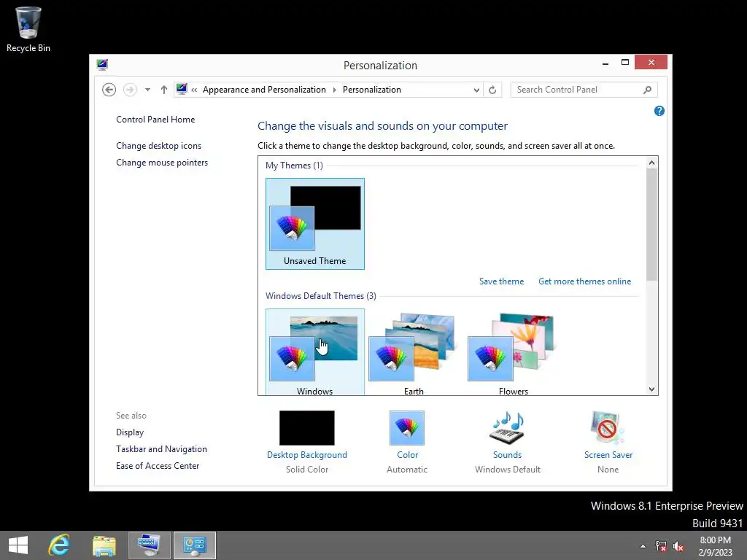
Task: Open Desktop Background black preview icon
Action: click(307, 427)
